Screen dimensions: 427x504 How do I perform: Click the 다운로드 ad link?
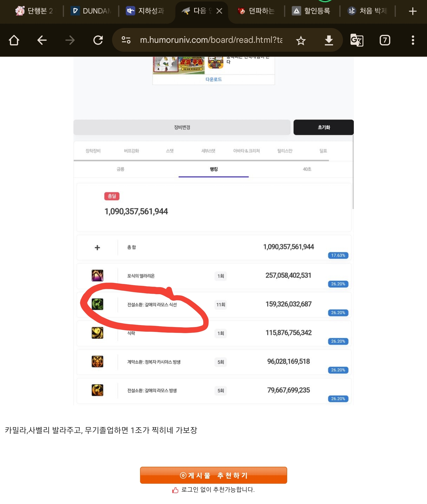pos(213,79)
